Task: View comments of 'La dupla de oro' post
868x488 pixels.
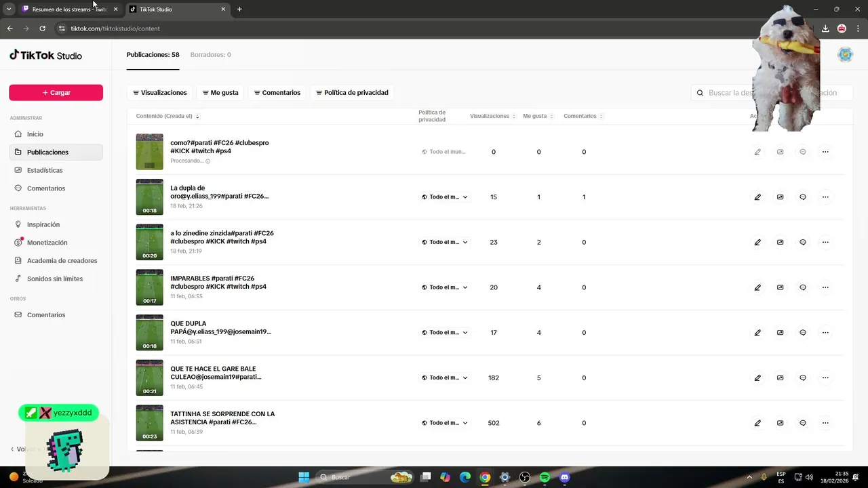Action: coord(803,197)
